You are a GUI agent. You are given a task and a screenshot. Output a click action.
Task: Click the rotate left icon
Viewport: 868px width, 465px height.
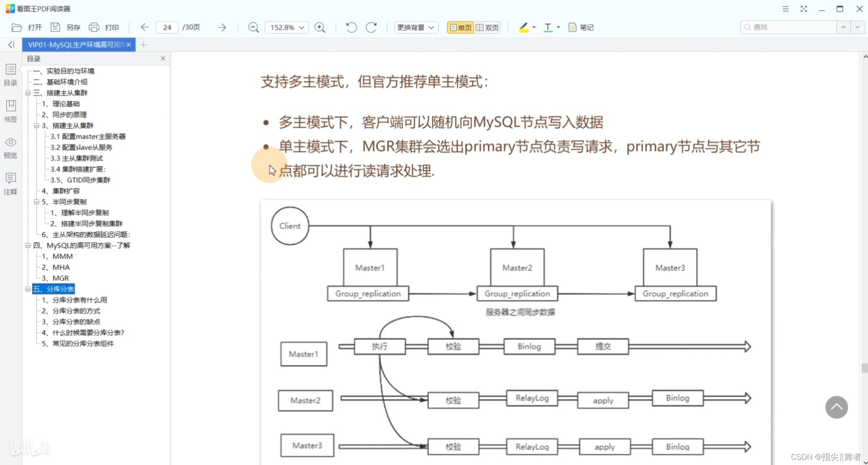coord(351,27)
